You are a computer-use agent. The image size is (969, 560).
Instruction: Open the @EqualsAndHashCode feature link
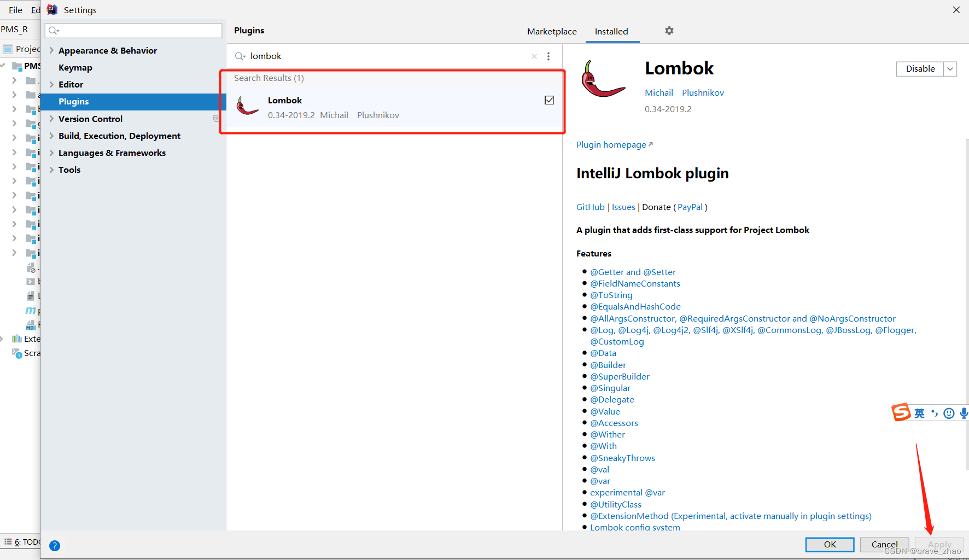click(635, 306)
